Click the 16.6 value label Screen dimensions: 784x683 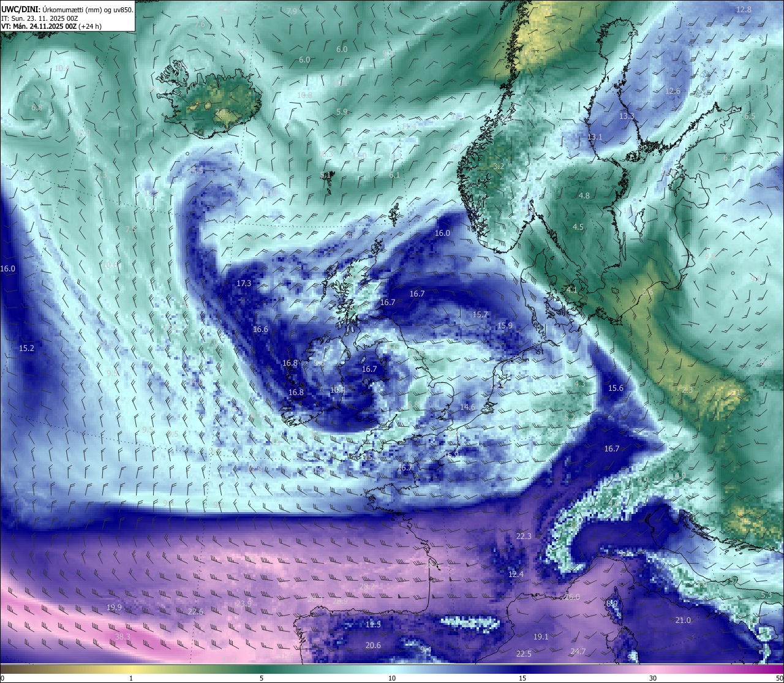pos(260,329)
